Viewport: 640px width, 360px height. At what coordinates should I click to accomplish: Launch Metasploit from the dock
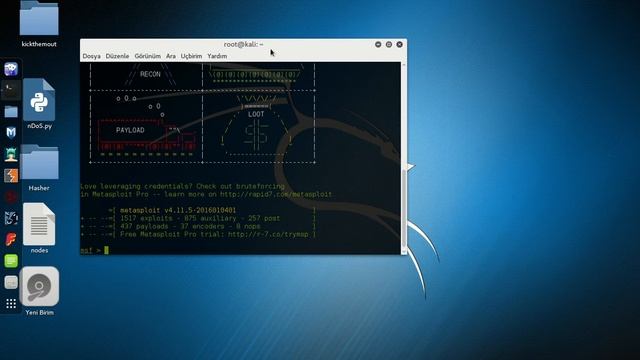(11, 133)
